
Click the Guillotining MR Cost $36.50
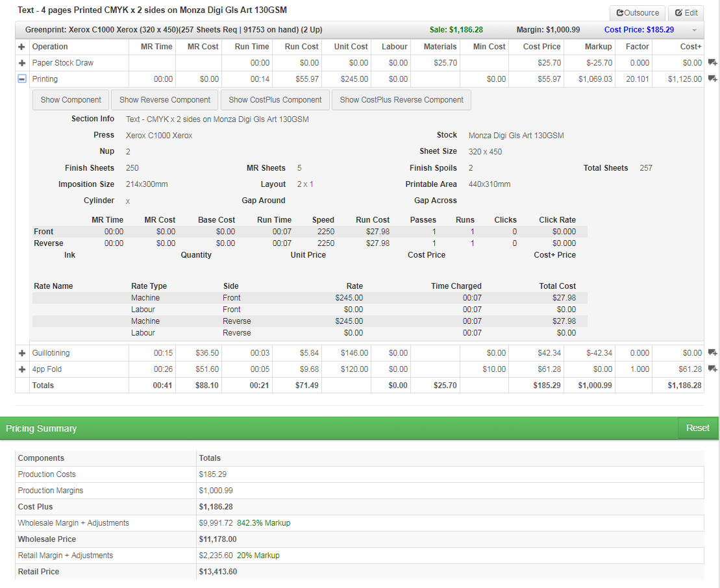(207, 353)
